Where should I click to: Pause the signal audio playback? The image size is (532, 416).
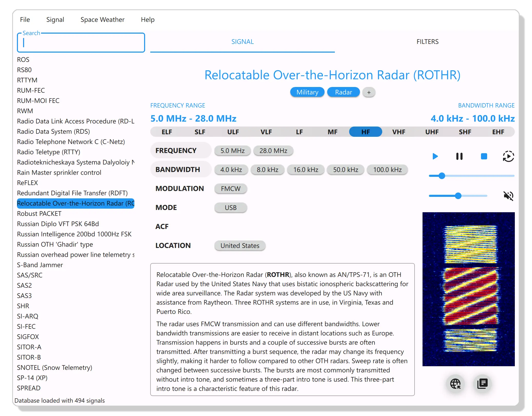(x=459, y=156)
